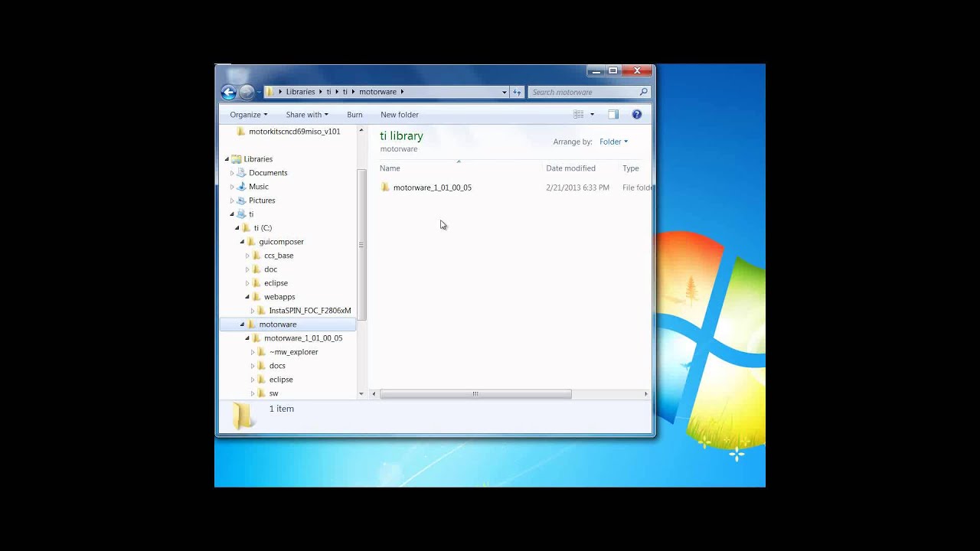Open the Organize menu
The width and height of the screenshot is (980, 551).
click(x=249, y=115)
